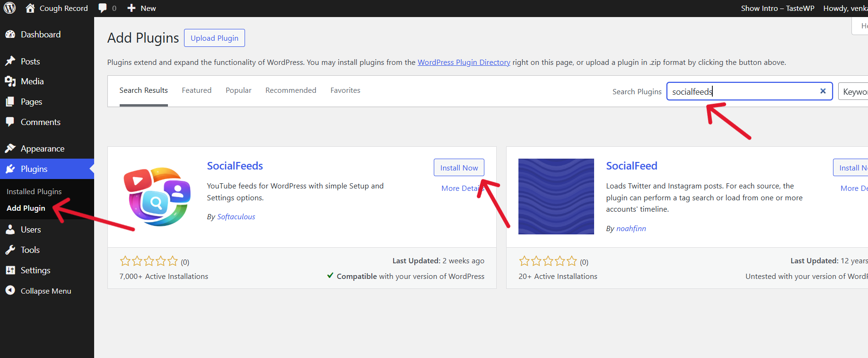Viewport: 868px width, 358px height.
Task: Click the Users person icon
Action: (10, 230)
